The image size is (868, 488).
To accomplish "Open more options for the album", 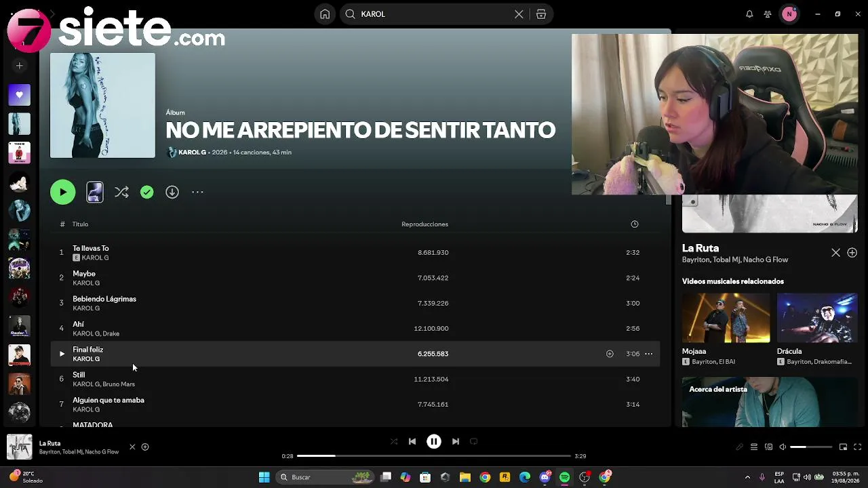I will (x=197, y=192).
